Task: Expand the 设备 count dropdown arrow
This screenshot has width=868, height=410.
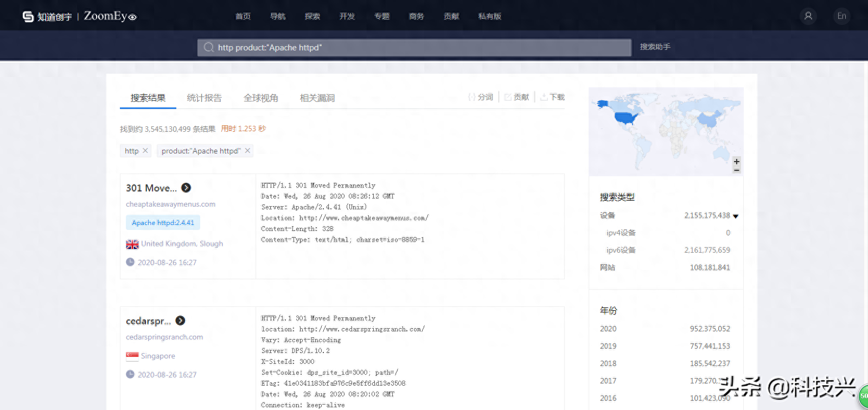Action: click(736, 216)
